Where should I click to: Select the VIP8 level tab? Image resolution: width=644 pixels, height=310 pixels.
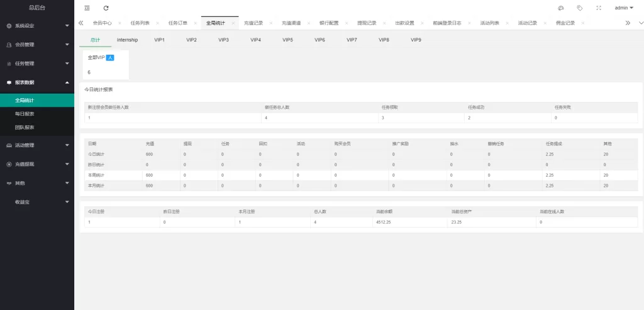point(384,40)
